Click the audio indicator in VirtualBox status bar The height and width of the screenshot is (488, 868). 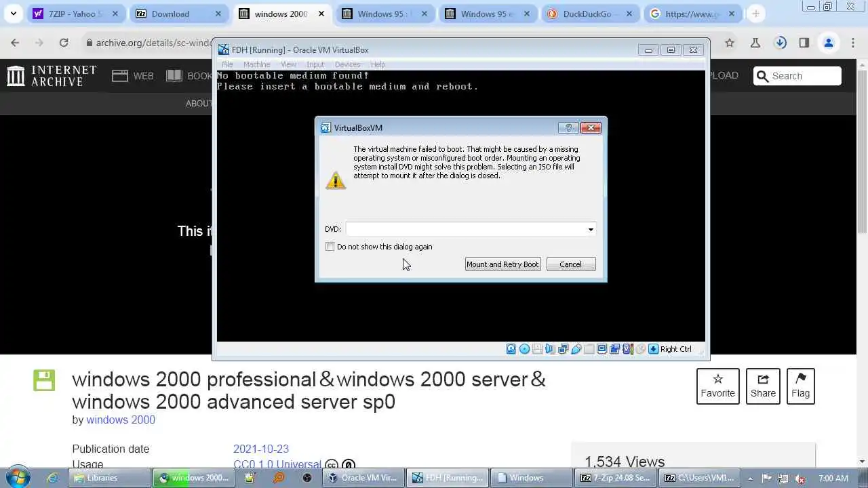pos(550,349)
